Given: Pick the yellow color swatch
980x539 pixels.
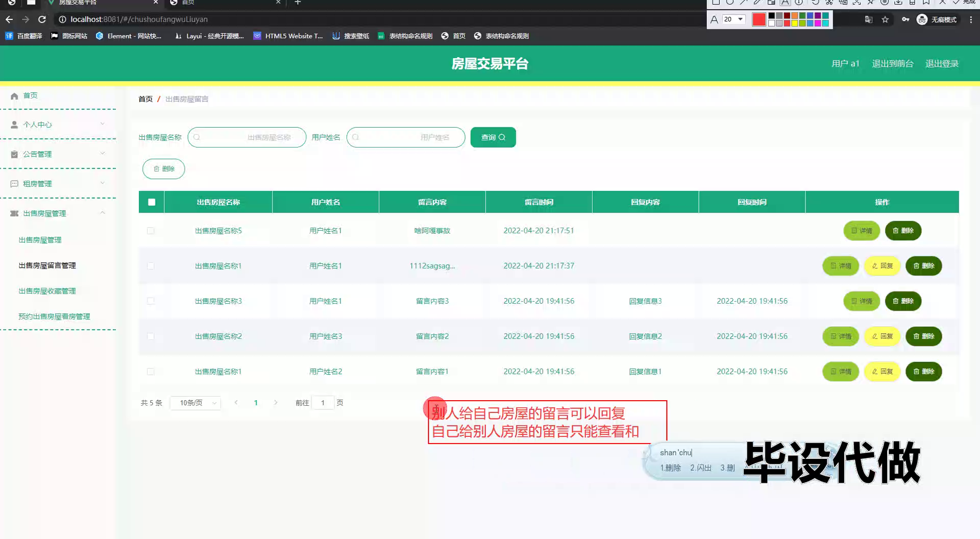Looking at the screenshot, I should click(x=795, y=23).
